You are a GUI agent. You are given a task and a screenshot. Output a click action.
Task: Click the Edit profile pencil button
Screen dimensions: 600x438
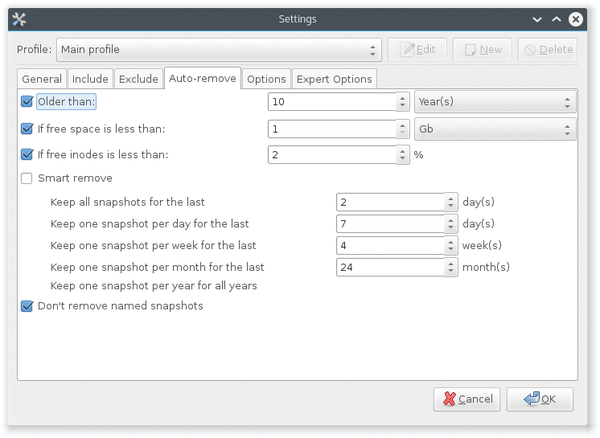417,49
